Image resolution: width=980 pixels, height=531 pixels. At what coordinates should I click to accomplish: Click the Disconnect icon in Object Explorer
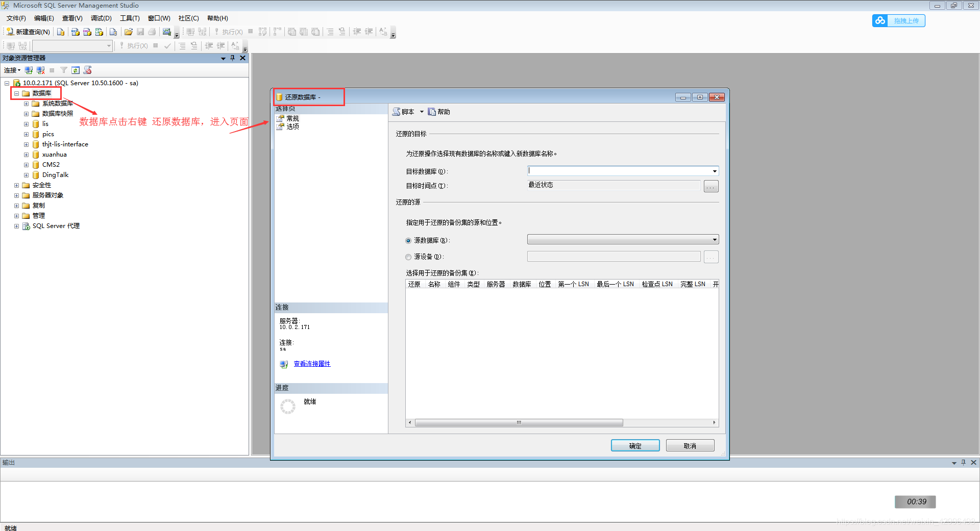(x=40, y=70)
